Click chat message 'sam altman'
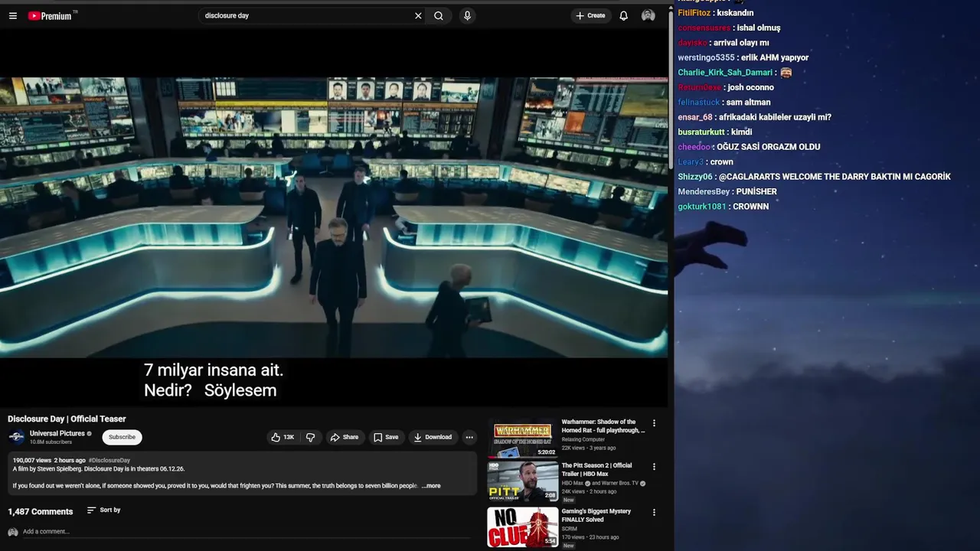The height and width of the screenshot is (551, 980). [748, 103]
